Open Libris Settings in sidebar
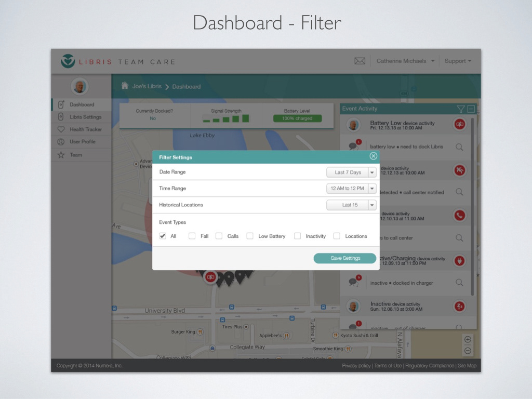The image size is (532, 399). [82, 117]
